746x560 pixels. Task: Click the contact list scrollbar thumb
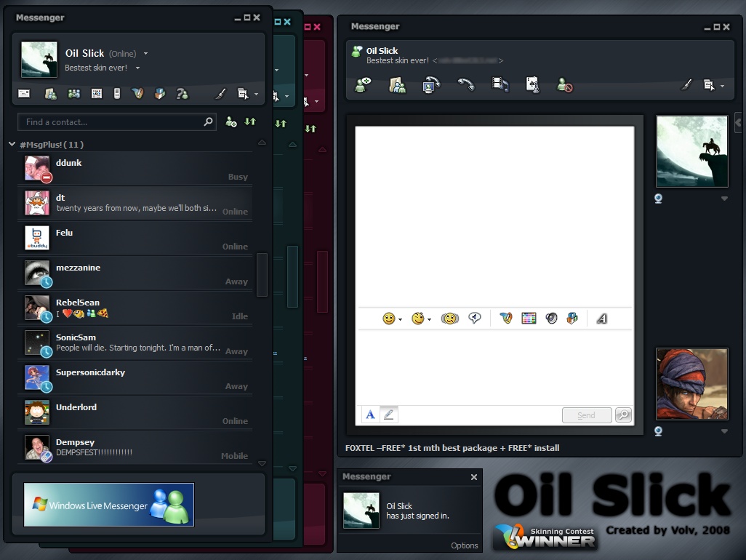pyautogui.click(x=262, y=274)
